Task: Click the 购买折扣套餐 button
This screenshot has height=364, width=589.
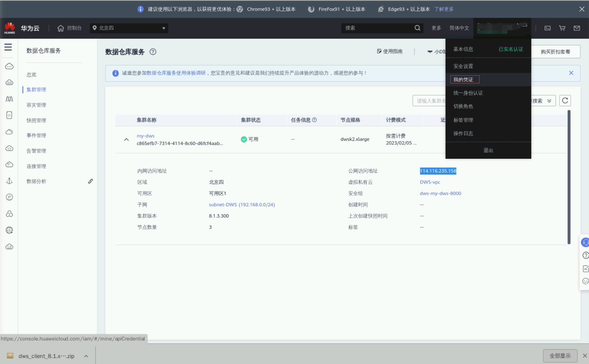Action: click(556, 52)
